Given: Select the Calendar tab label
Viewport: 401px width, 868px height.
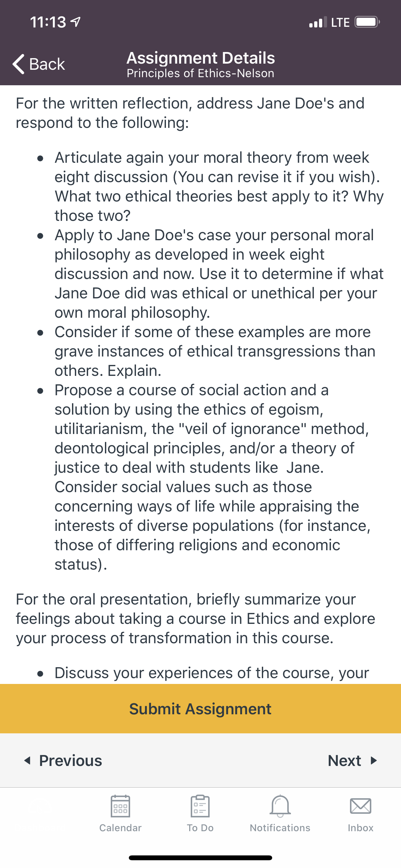Looking at the screenshot, I should pyautogui.click(x=120, y=828).
